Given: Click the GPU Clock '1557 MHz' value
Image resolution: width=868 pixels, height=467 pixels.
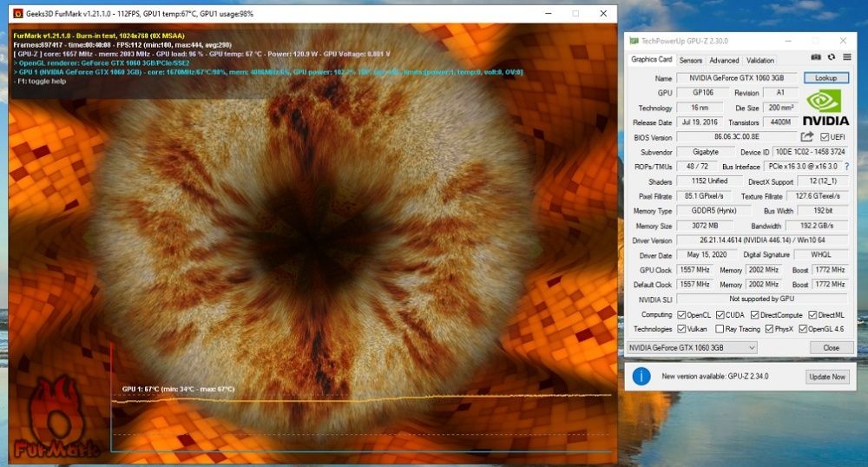Looking at the screenshot, I should pyautogui.click(x=694, y=269).
